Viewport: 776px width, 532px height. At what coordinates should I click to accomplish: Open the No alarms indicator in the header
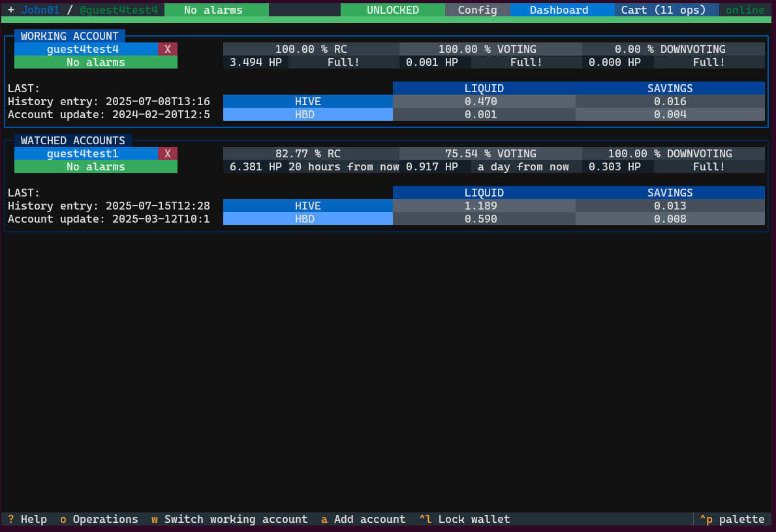(216, 10)
